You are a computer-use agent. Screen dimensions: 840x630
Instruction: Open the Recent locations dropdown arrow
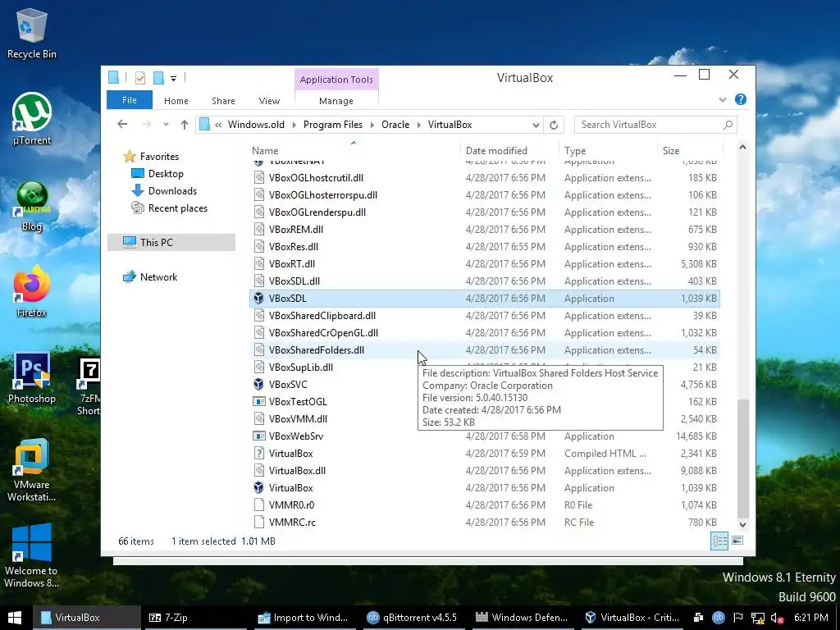tap(166, 125)
